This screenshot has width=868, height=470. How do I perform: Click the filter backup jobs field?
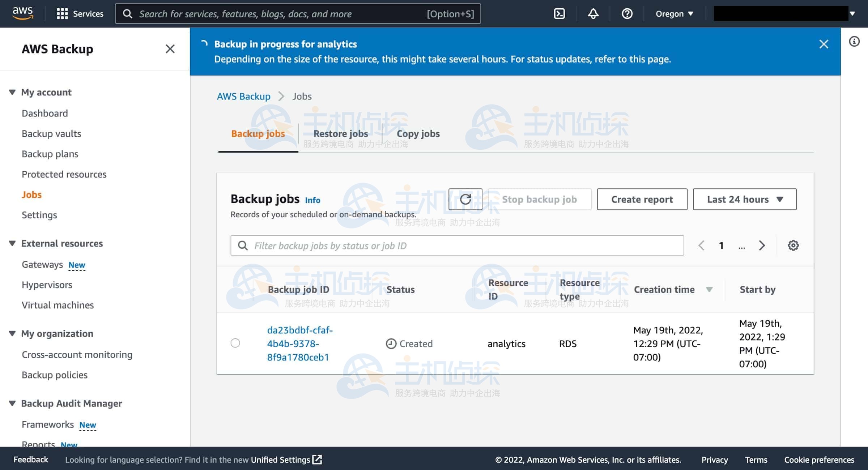(457, 246)
